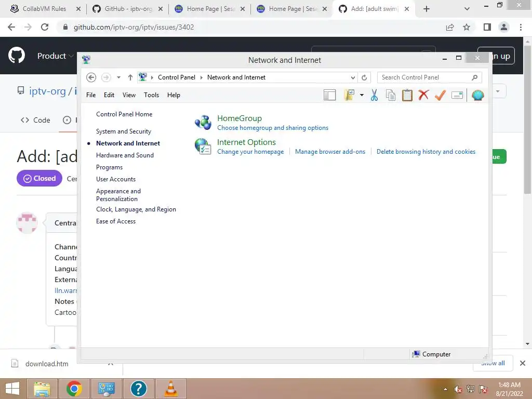Click download.htm in the downloads bar
The image size is (532, 399).
(x=47, y=364)
